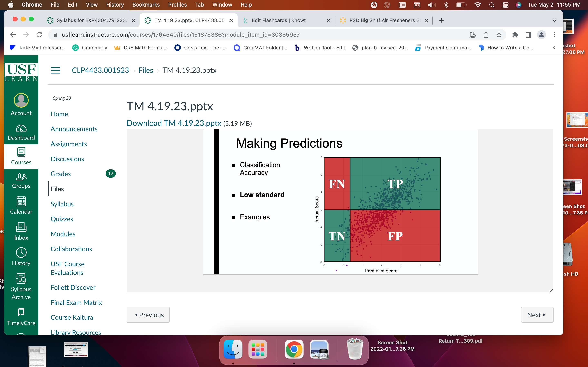The height and width of the screenshot is (367, 588).
Task: Navigate to Courses section
Action: pyautogui.click(x=21, y=156)
